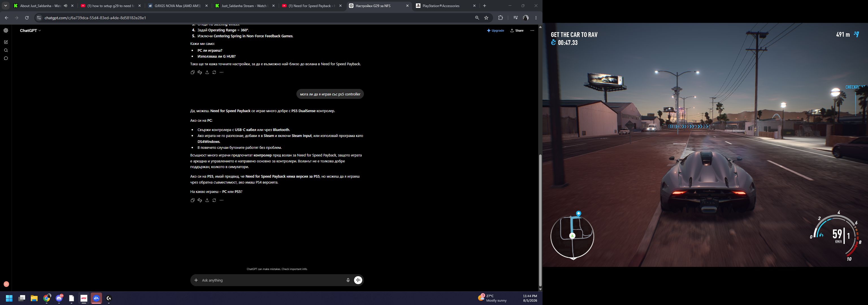Reload the ChatGPT page
Screen dimensions: 868x305
[27, 18]
